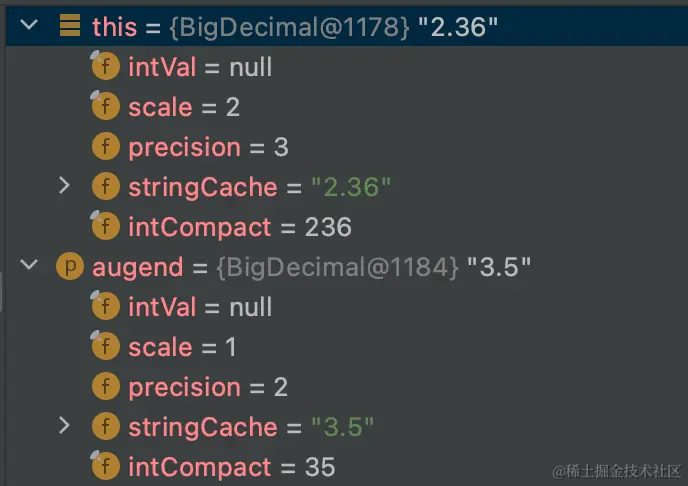Click the parameter icon next to augend
688x486 pixels.
(x=70, y=266)
